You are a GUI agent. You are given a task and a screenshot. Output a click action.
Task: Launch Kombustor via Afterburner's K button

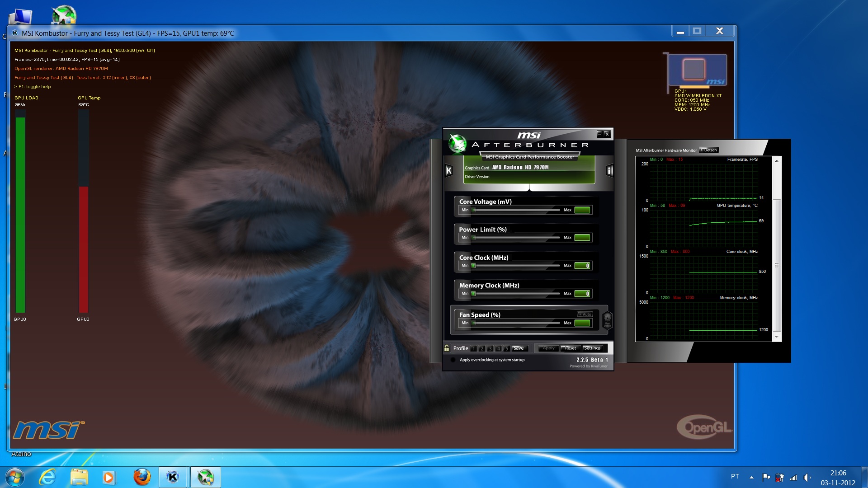448,170
